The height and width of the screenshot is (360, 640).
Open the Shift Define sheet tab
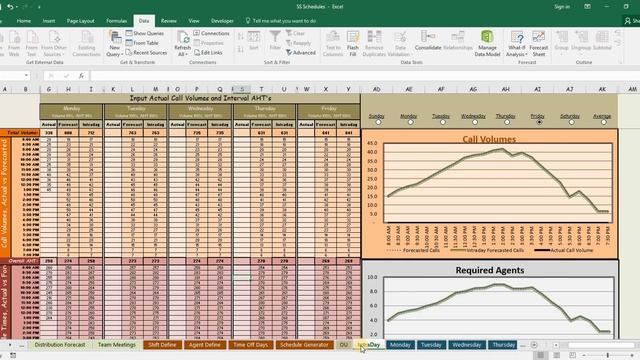pyautogui.click(x=162, y=345)
